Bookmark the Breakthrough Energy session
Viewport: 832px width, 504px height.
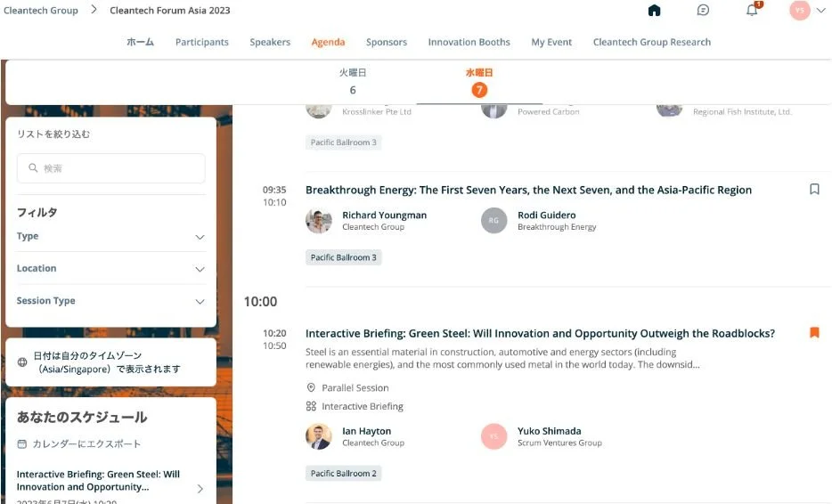[814, 189]
